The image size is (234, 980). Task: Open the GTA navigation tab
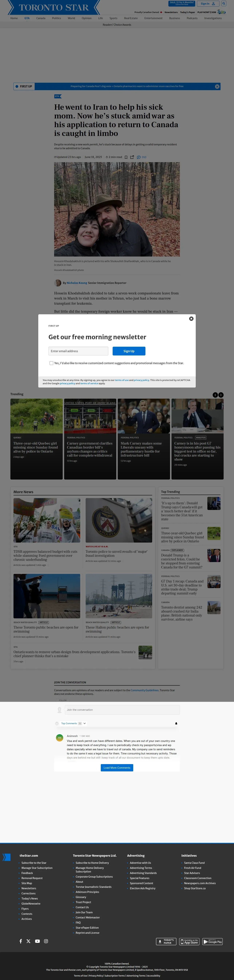click(x=27, y=18)
